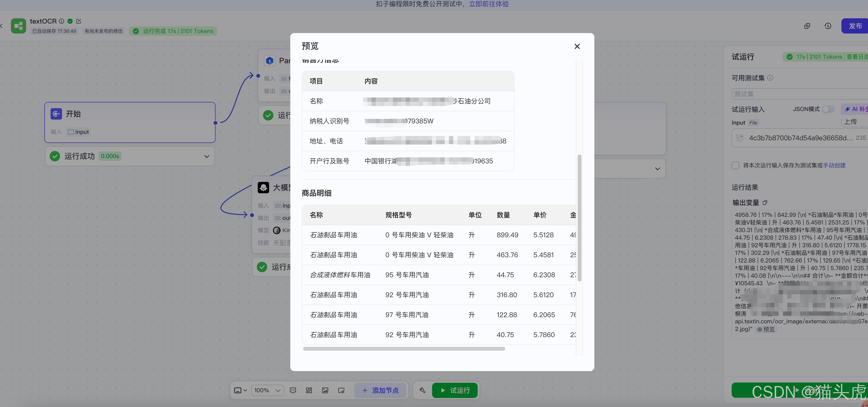Open 查看日志 to view run logs
Screen dimensions: 868x407
coord(857,57)
